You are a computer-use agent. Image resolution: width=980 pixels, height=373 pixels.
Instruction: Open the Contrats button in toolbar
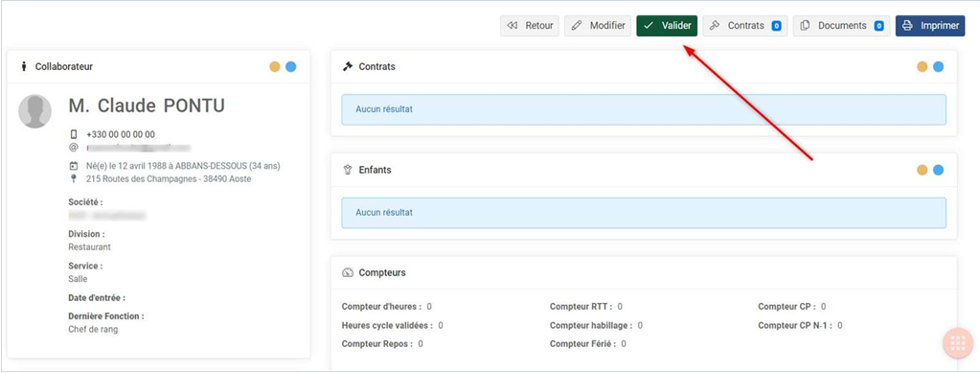tap(745, 26)
